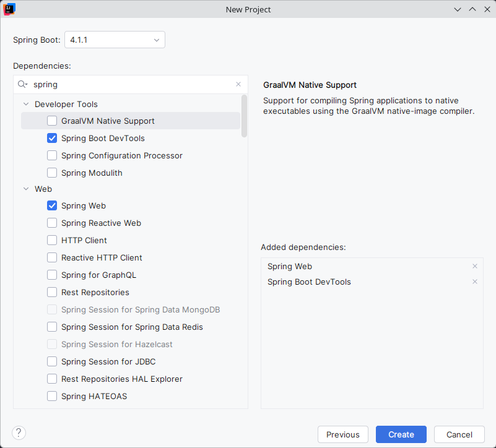Select the 'Spring Modulith' row label
The width and height of the screenshot is (496, 448).
coord(92,173)
